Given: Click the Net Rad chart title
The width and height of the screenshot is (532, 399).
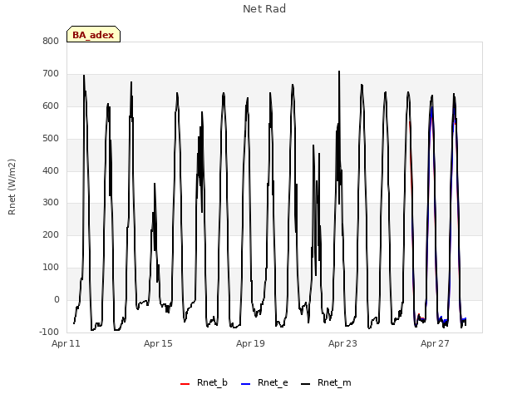Looking at the screenshot, I should coord(264,9).
